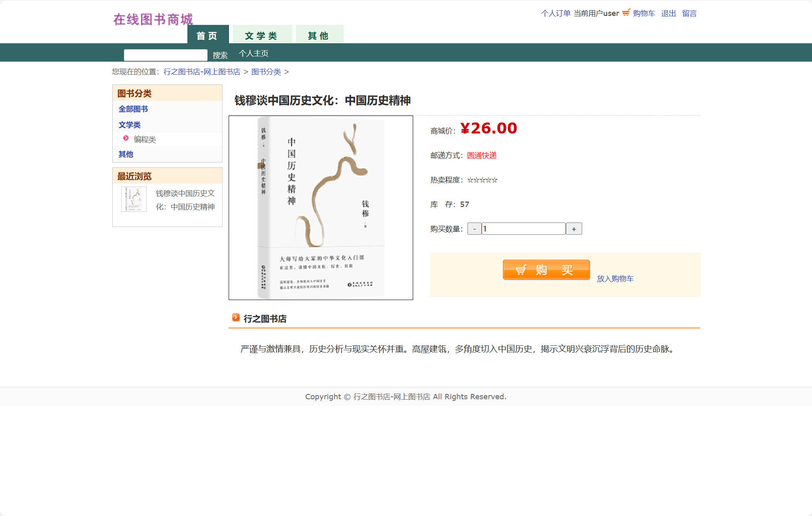Click inside the quantity input field

pos(523,229)
